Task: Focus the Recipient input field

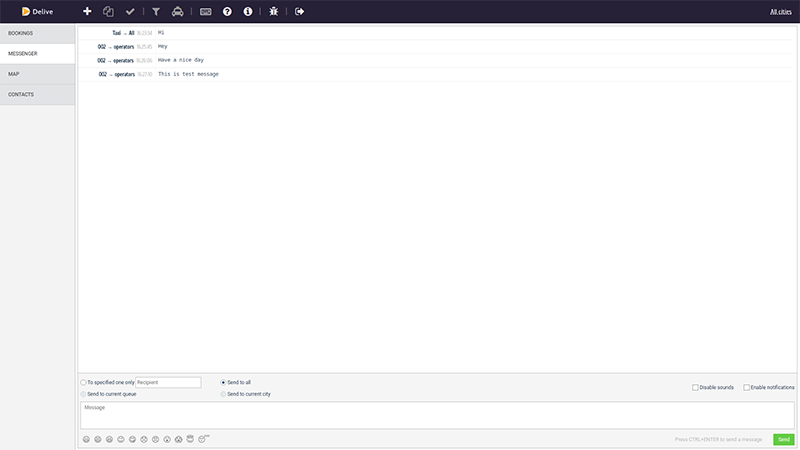Action: 168,382
